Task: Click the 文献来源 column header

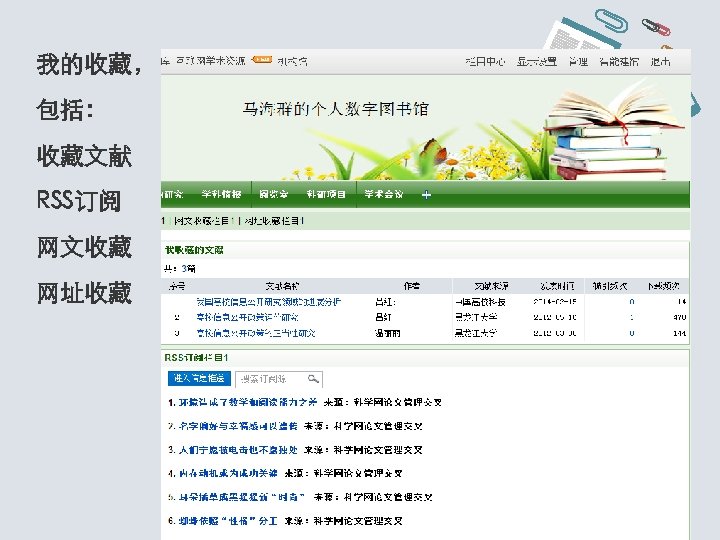Action: [x=491, y=286]
